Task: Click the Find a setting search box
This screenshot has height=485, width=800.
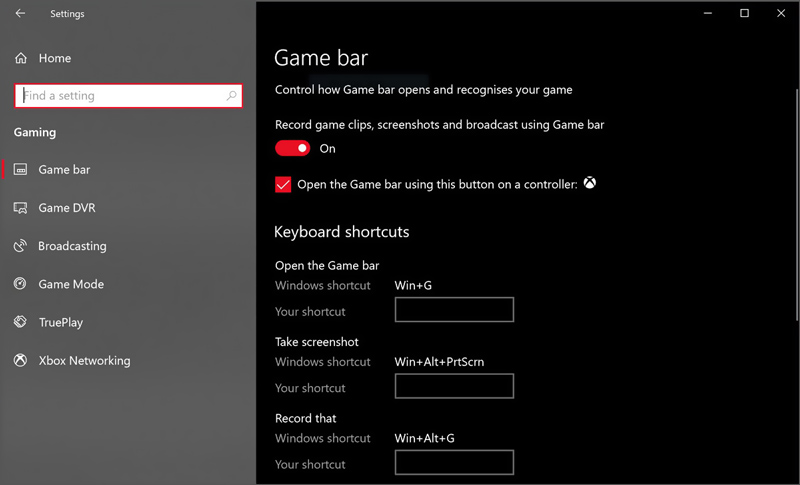Action: coord(120,96)
